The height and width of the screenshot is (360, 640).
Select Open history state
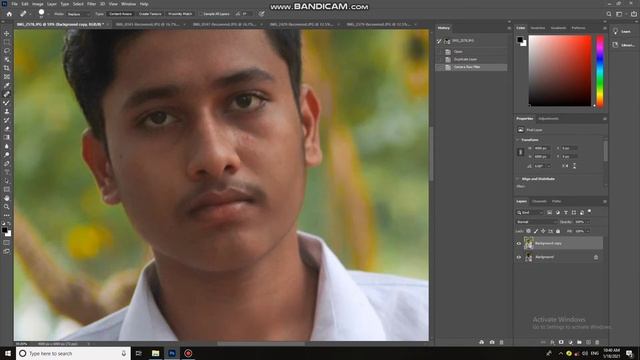(x=471, y=52)
